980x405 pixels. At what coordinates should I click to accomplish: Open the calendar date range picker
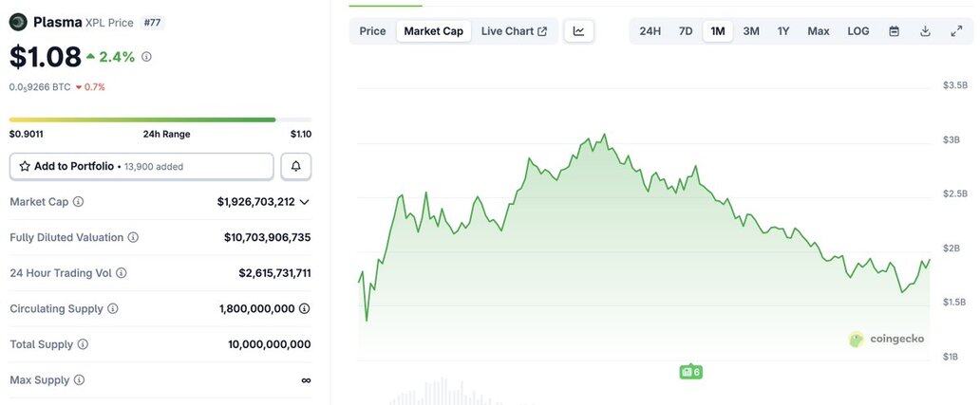point(894,31)
